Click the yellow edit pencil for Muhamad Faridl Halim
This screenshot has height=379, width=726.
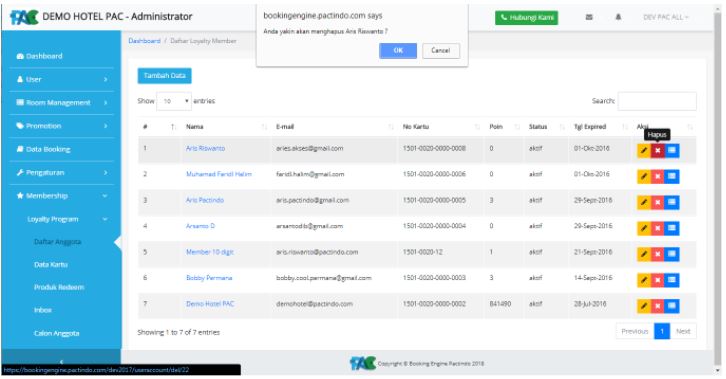[x=644, y=176]
